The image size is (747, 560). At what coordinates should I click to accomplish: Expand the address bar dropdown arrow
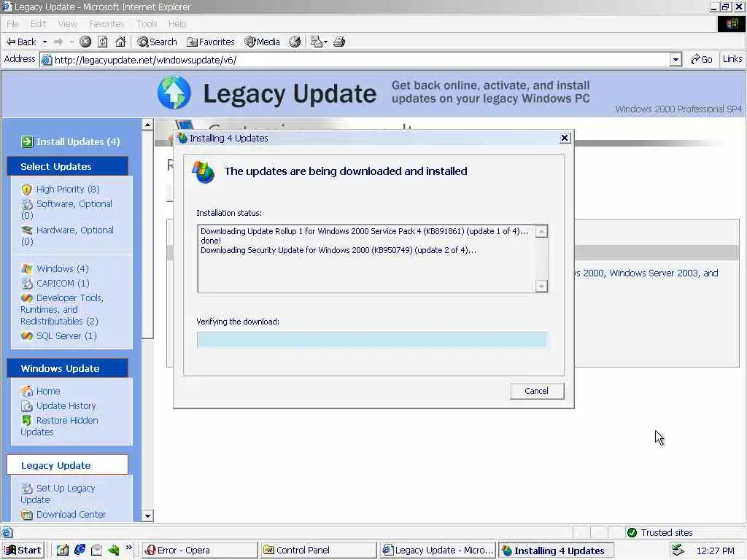(x=676, y=60)
